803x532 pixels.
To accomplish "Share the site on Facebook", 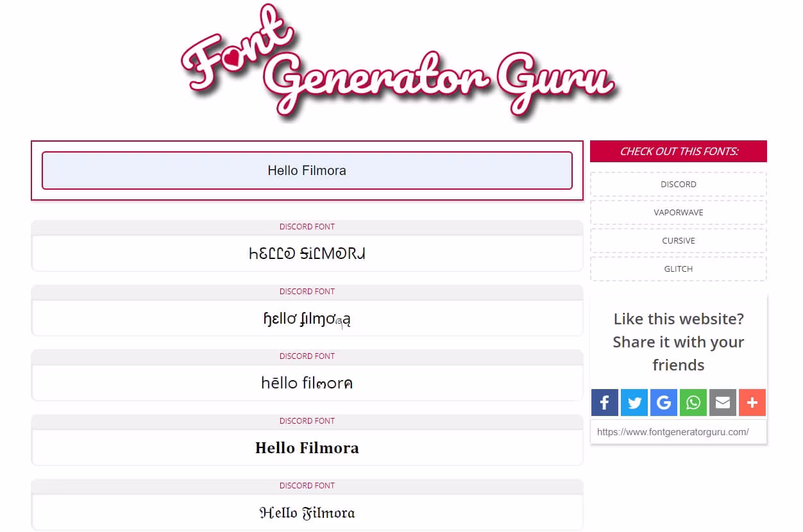I will tap(604, 403).
